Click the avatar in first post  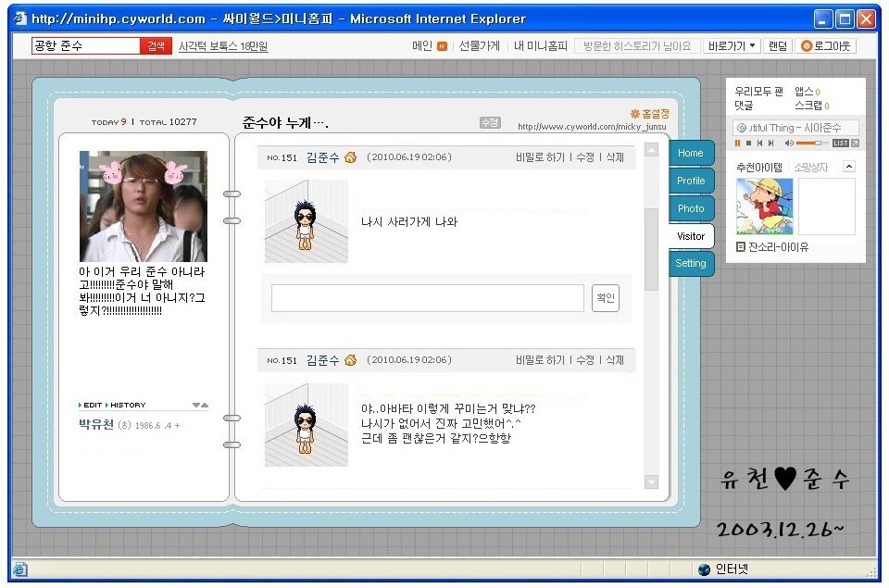(x=307, y=221)
